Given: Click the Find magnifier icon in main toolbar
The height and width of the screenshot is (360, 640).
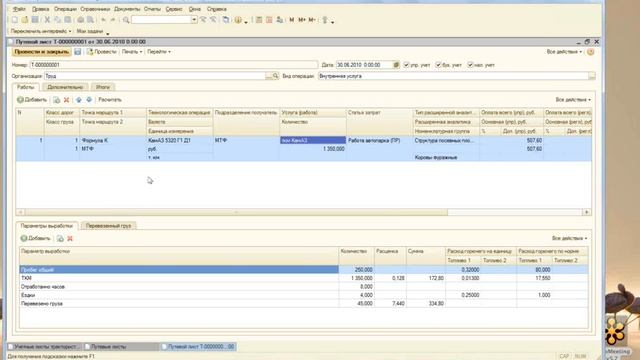Looking at the screenshot, I should coord(126,20).
